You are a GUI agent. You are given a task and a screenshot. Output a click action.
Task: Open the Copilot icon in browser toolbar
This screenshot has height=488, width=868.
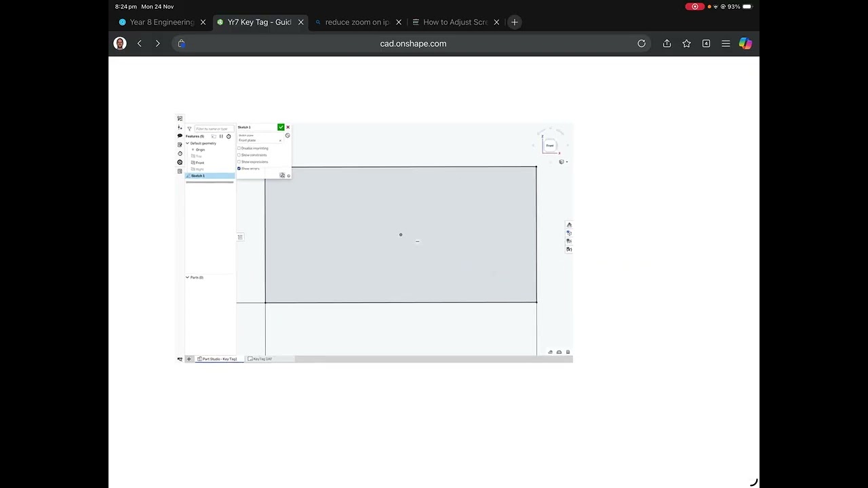click(x=745, y=43)
